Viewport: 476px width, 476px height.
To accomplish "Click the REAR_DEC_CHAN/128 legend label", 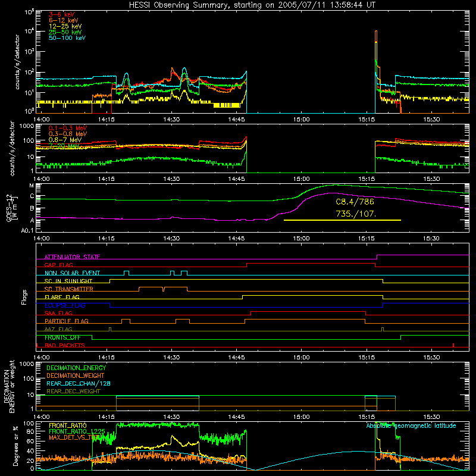I will [79, 383].
